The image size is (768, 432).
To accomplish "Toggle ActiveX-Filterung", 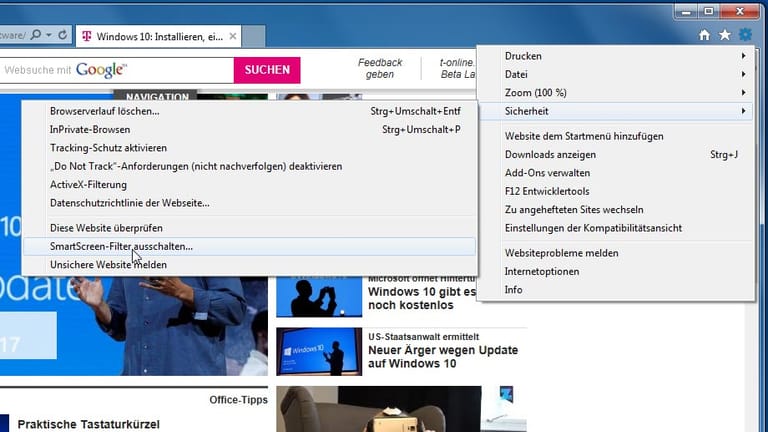I will 249,185.
